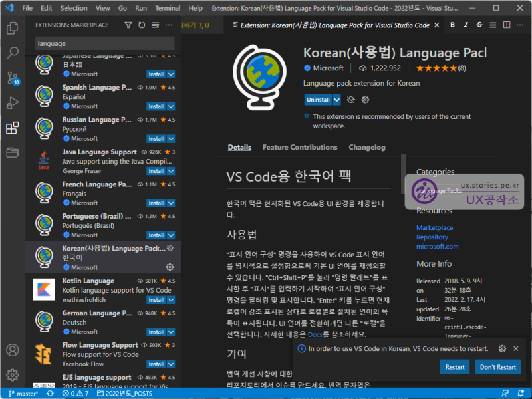
Task: Filter extensions using the funnel icon
Action: coord(128,25)
